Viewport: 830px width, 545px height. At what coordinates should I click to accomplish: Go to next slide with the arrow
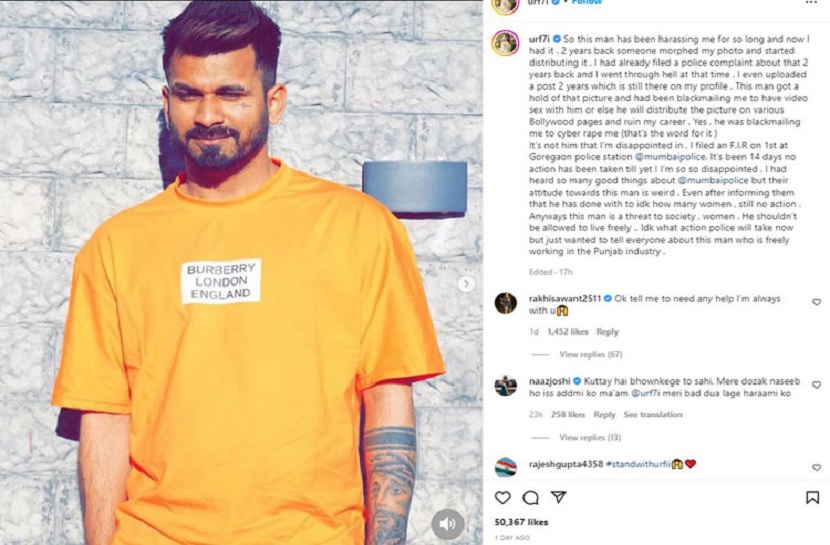pos(466,284)
